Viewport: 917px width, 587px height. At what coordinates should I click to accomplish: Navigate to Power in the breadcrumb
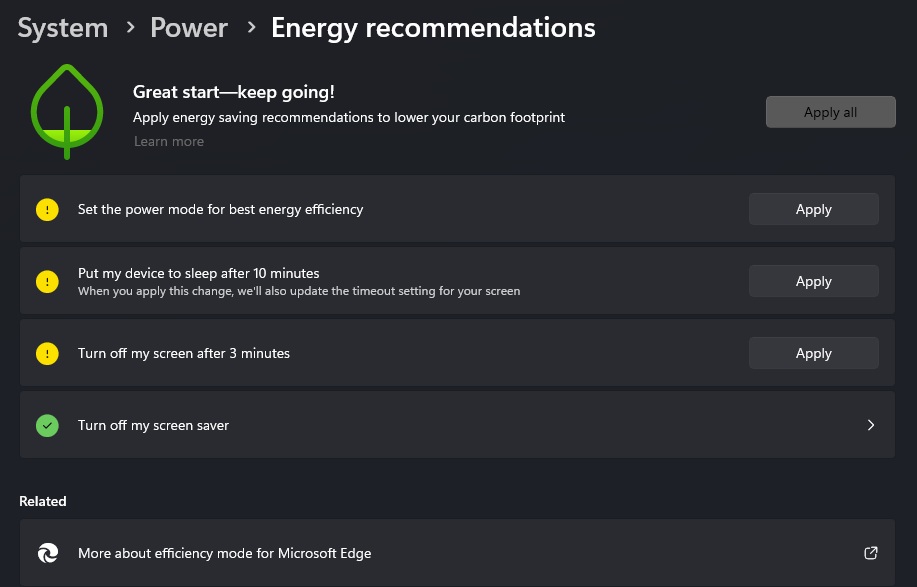click(x=189, y=28)
